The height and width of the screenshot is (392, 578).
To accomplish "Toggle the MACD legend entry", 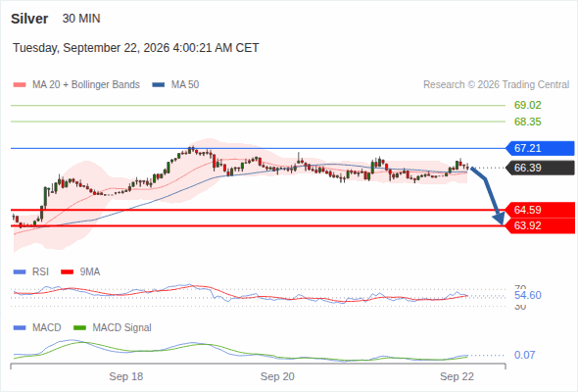I will tap(37, 327).
